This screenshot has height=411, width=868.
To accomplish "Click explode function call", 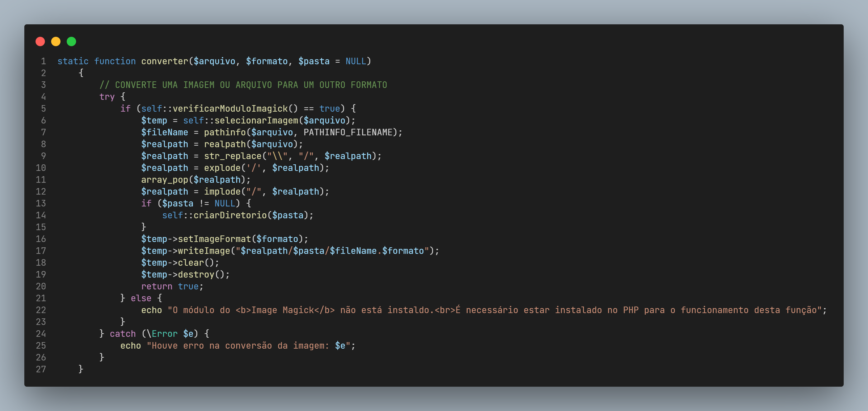I will click(222, 168).
